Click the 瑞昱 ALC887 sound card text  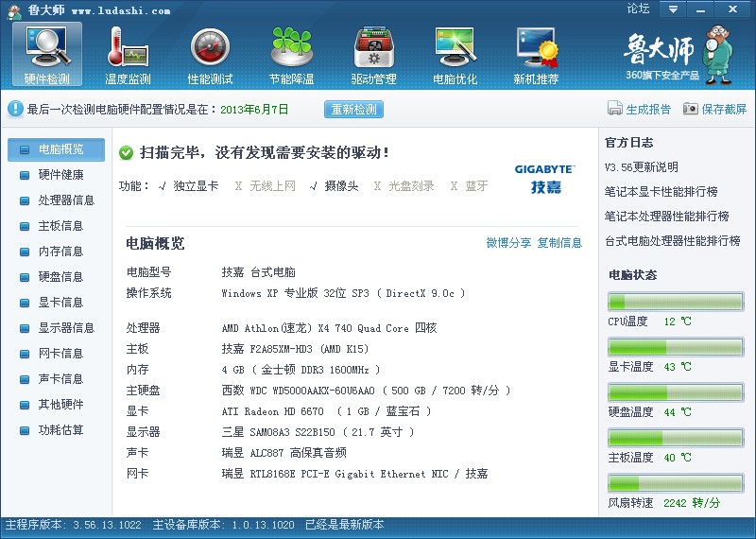284,453
